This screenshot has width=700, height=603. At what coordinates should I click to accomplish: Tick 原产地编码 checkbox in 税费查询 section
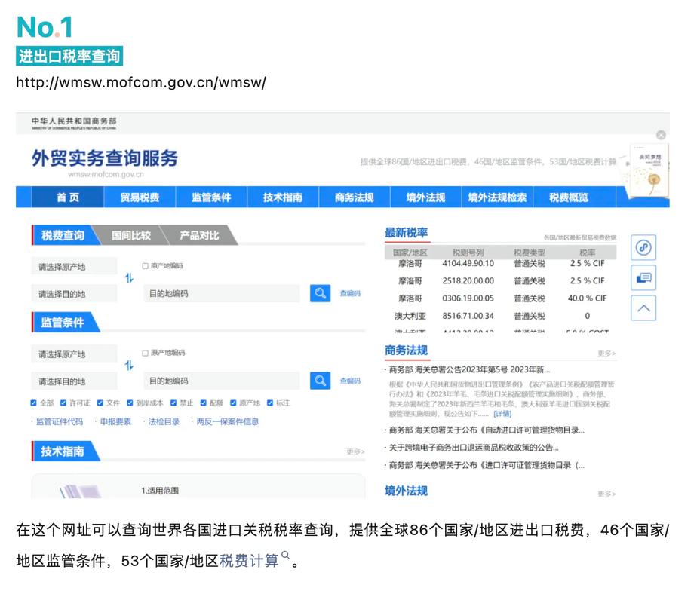point(145,266)
